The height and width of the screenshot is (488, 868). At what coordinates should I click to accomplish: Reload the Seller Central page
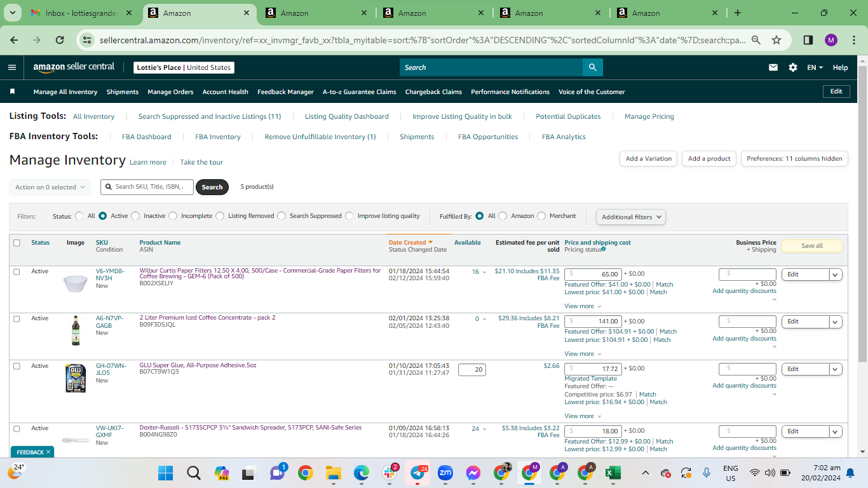60,40
